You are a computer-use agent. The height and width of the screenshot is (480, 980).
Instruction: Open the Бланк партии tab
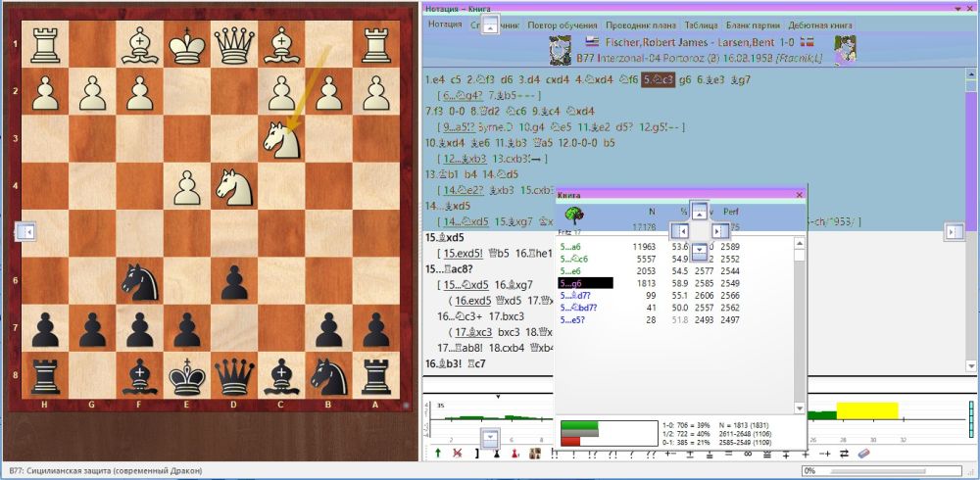pyautogui.click(x=753, y=25)
